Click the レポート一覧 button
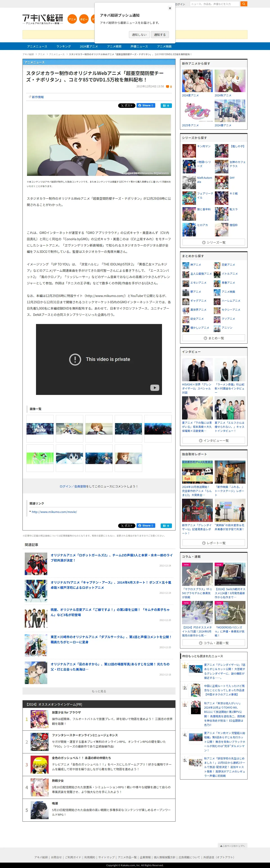 (214, 543)
